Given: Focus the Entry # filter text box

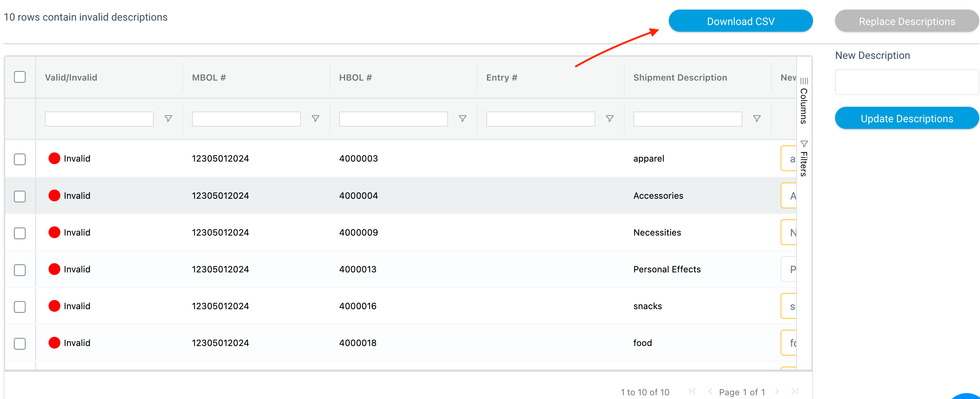Looking at the screenshot, I should tap(541, 119).
